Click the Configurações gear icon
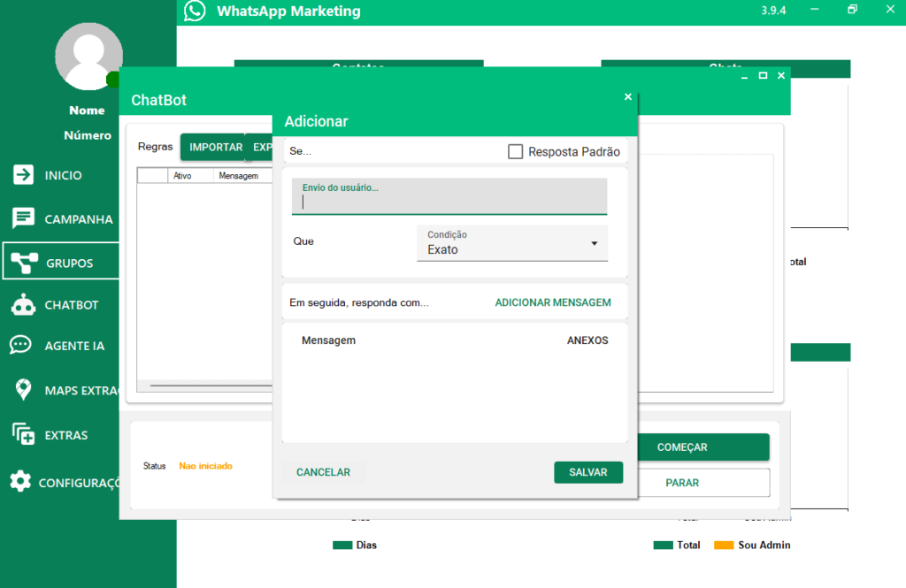Image resolution: width=906 pixels, height=588 pixels. 20,482
